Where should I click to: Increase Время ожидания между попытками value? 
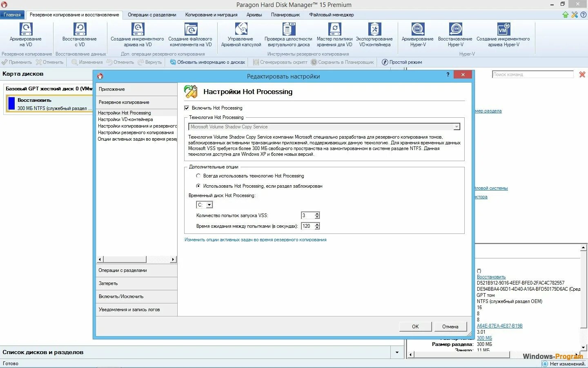(317, 224)
